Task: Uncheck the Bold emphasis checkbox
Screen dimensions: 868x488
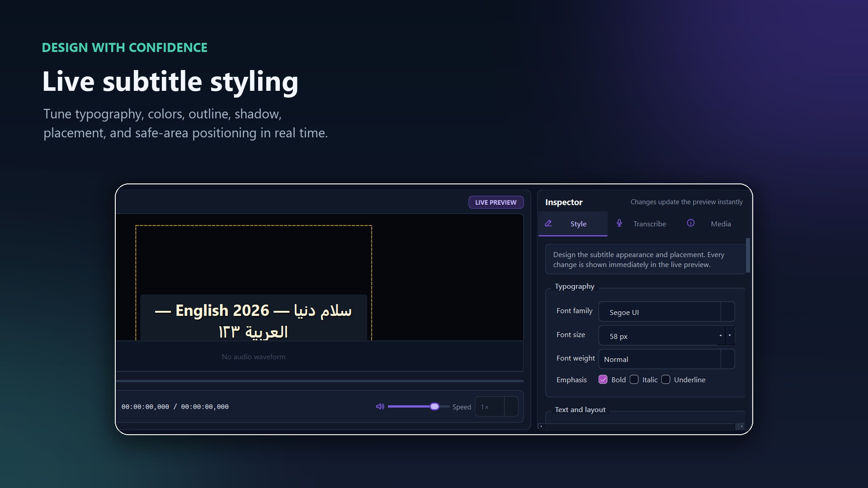Action: tap(603, 380)
